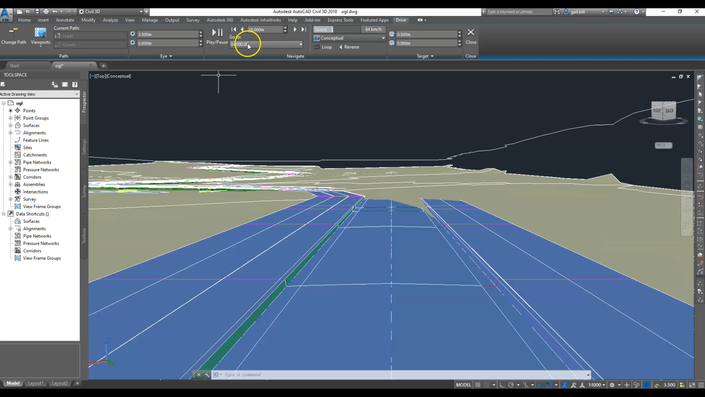Click the ViewCube navigation widget

(664, 111)
